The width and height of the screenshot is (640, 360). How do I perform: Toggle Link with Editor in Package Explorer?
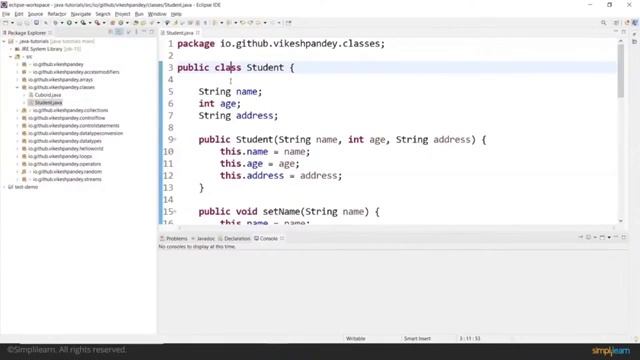tap(119, 32)
